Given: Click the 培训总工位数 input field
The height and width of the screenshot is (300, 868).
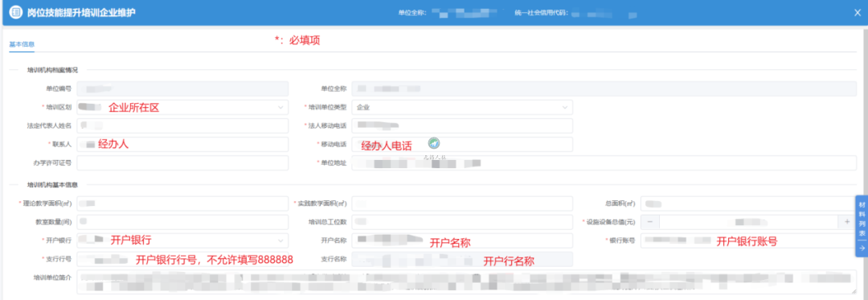Looking at the screenshot, I should tap(462, 221).
